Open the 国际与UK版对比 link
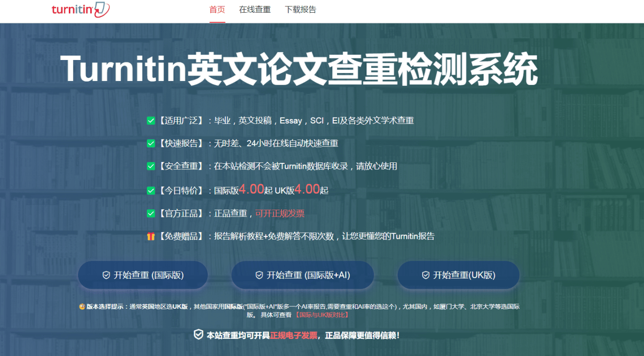This screenshot has width=644, height=356. pos(322,315)
